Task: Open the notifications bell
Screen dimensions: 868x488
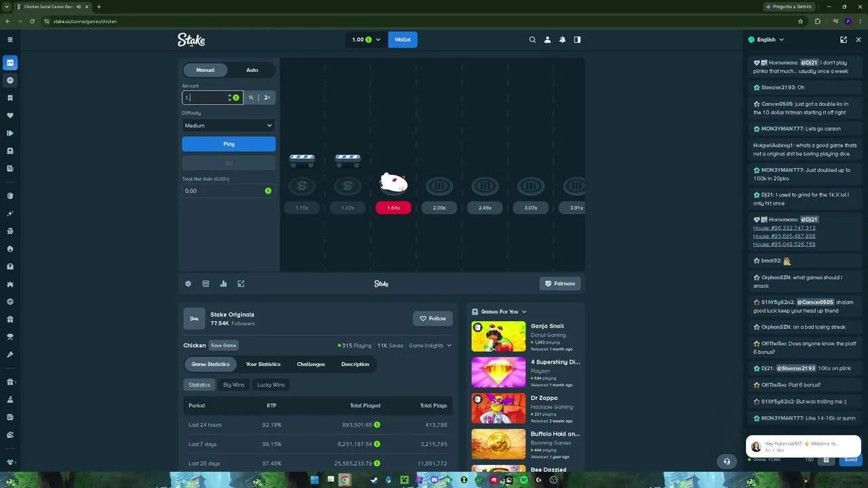Action: click(x=562, y=39)
